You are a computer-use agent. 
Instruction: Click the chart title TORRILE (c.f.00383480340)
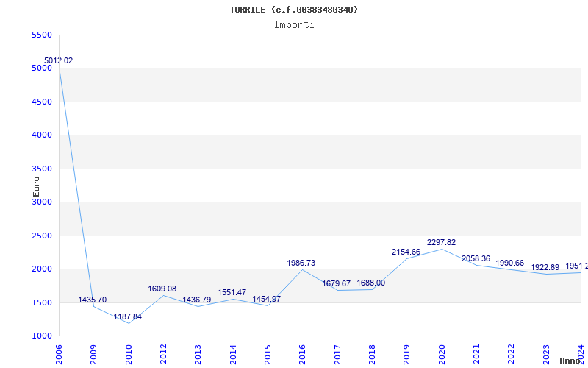(x=294, y=10)
